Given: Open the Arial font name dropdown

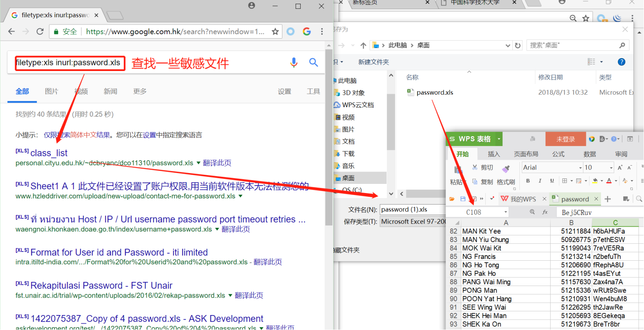Looking at the screenshot, I should [580, 168].
